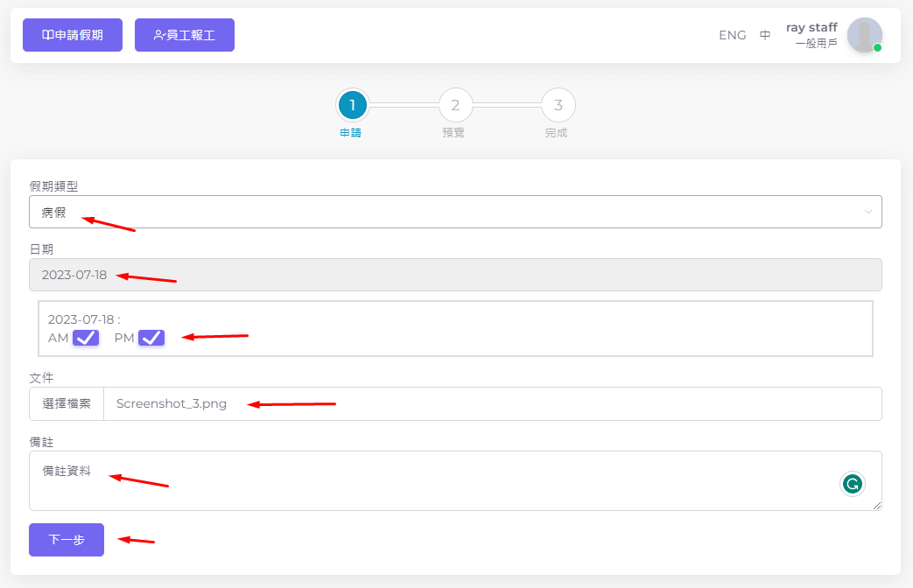Click the file name Screenshot_3.png field
Screen dimensions: 913x588
click(493, 403)
